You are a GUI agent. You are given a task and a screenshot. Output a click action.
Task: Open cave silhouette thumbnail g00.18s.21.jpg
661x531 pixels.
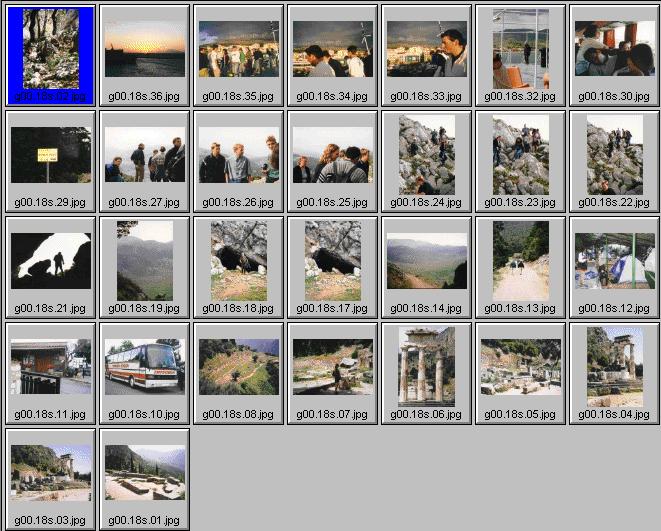[x=51, y=261]
